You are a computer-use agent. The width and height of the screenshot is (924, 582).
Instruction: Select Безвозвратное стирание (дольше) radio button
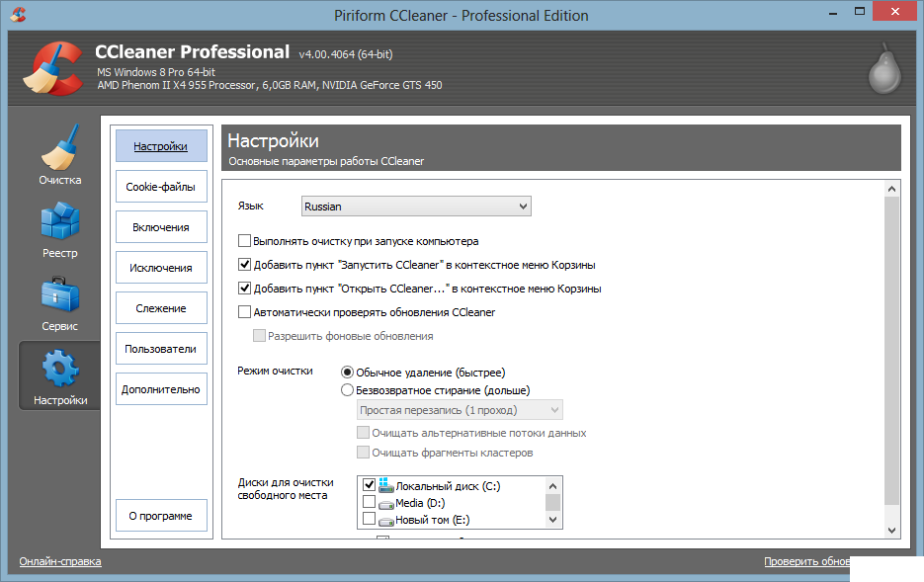click(x=347, y=390)
